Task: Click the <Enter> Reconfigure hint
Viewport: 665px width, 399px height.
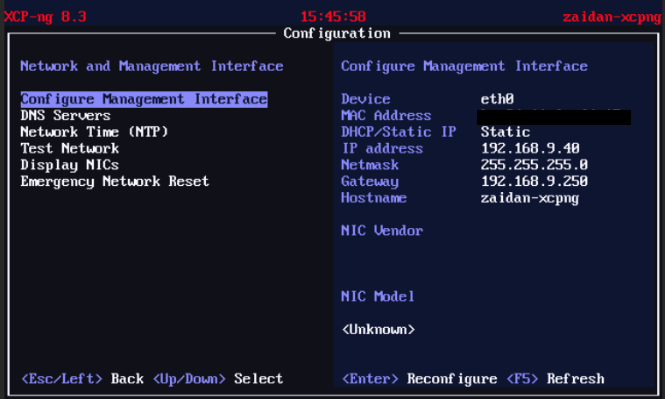Action: click(x=419, y=379)
